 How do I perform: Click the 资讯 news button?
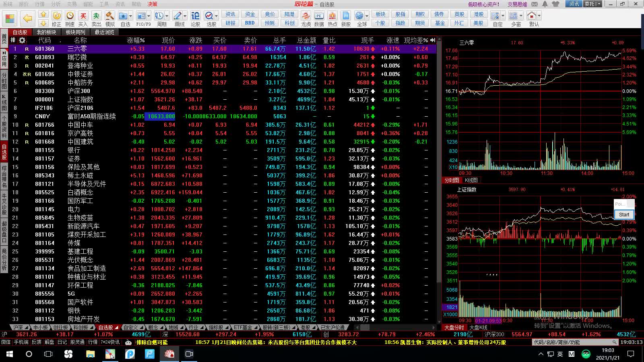point(230,14)
